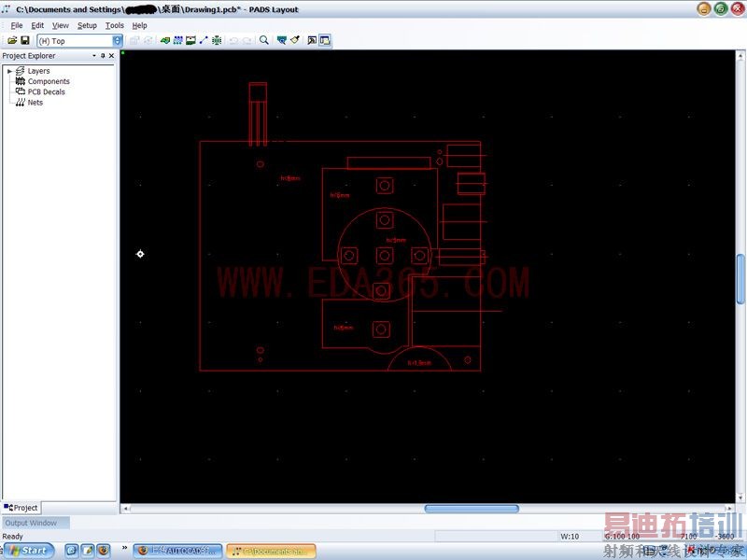The width and height of the screenshot is (747, 560).
Task: Click the vertical scrollbar thumb
Action: [x=740, y=279]
